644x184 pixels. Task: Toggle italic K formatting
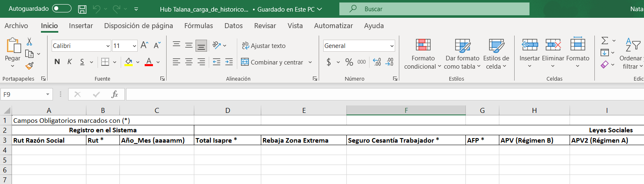70,62
